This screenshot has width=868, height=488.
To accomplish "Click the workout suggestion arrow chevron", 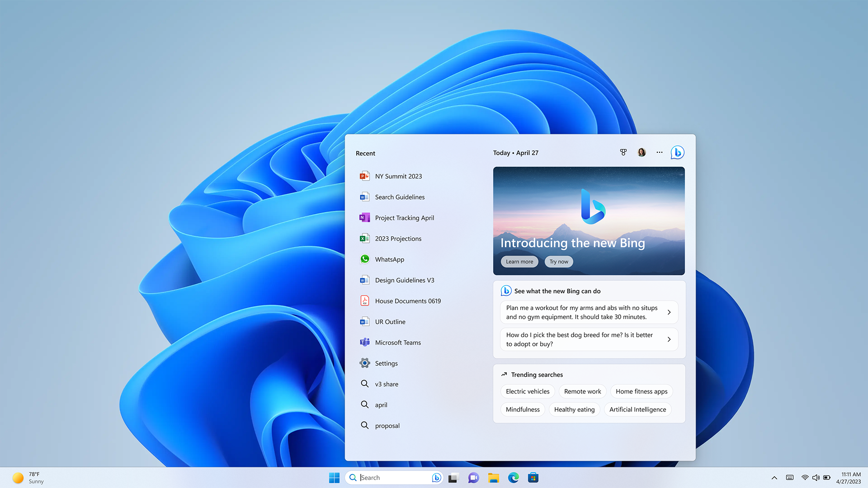I will point(669,312).
